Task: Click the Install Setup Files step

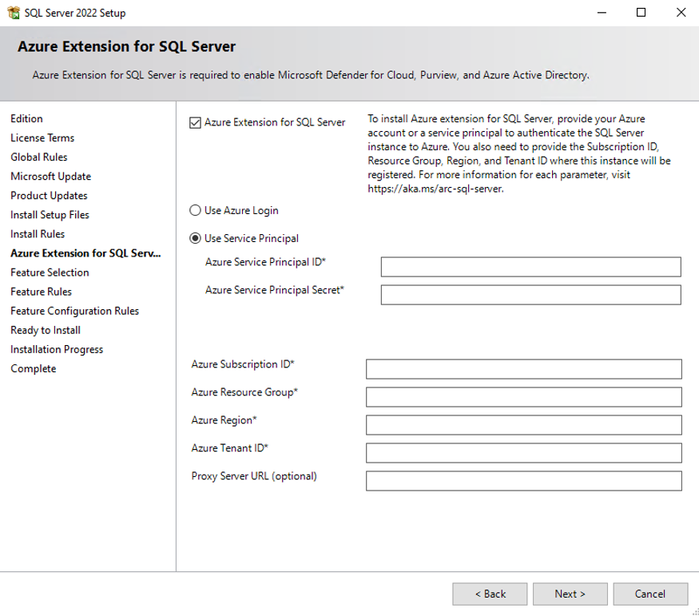Action: (50, 215)
